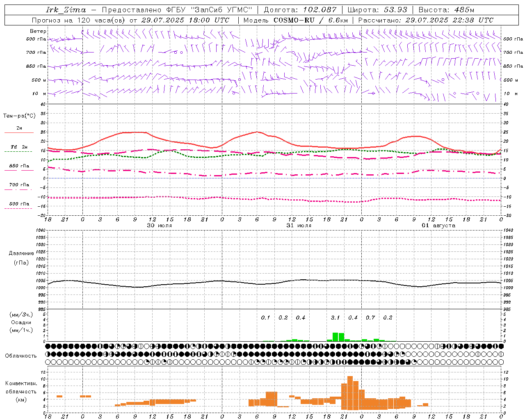
Task: Click the longitude value 102.087
Action: [320, 10]
